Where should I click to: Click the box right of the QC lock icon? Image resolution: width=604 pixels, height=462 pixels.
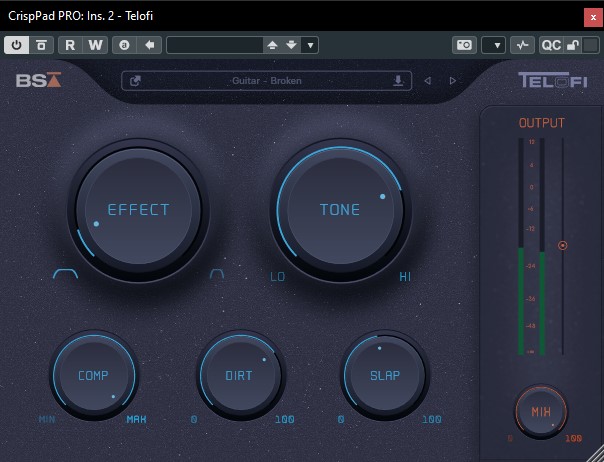[x=590, y=45]
